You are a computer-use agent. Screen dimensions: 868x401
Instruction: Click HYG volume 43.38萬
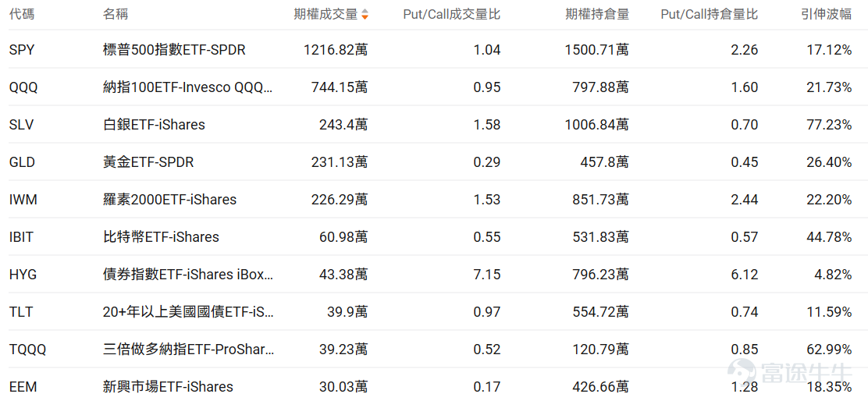(x=343, y=274)
